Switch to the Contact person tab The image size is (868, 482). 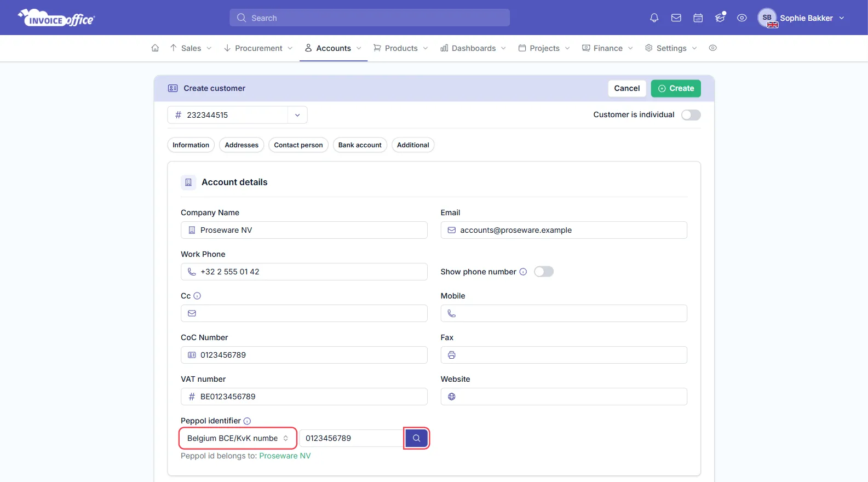[x=298, y=145]
